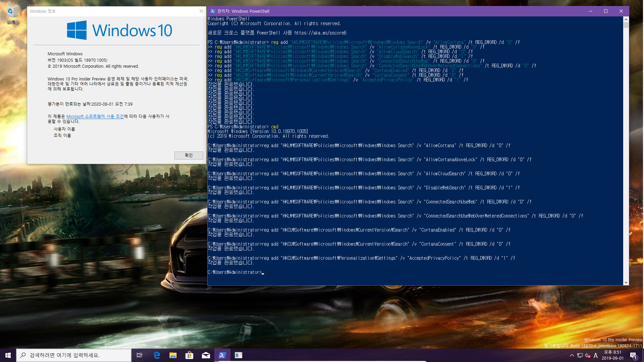The image size is (644, 362).
Task: Click the 확인 button in Windows 정보 dialog
Action: click(x=189, y=155)
